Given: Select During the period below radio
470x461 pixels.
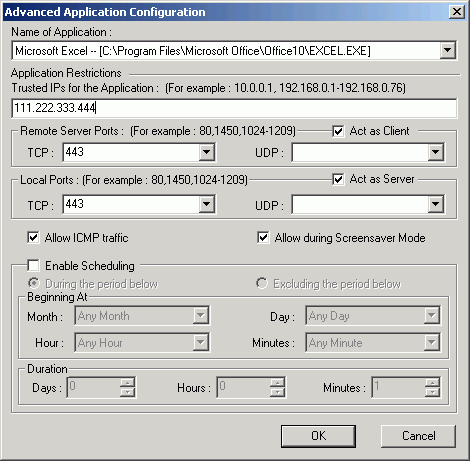Looking at the screenshot, I should click(33, 283).
